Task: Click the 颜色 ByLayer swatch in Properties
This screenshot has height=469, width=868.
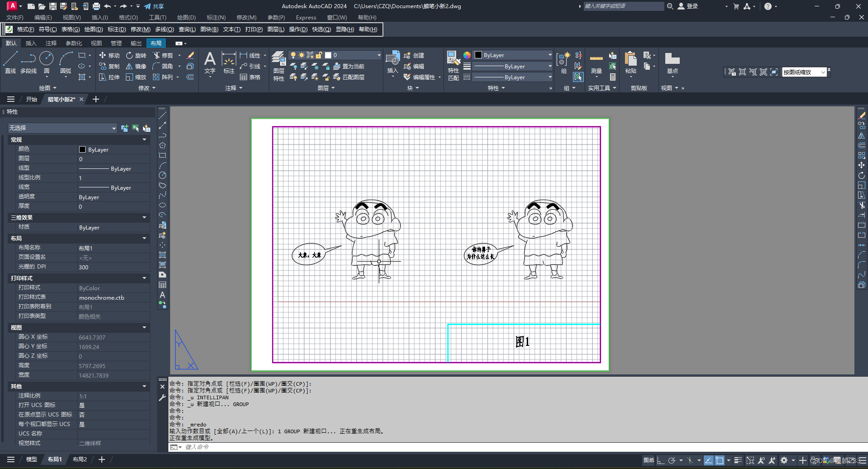Action: 82,150
